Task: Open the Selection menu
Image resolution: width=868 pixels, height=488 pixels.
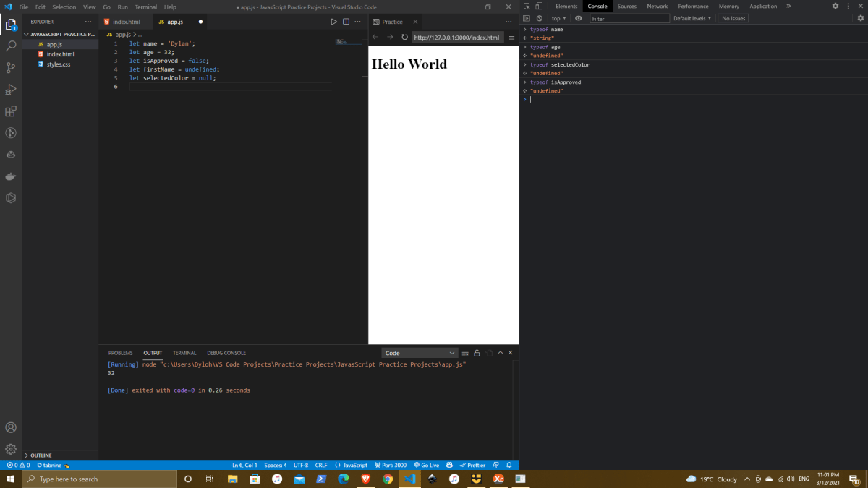Action: pos(64,7)
